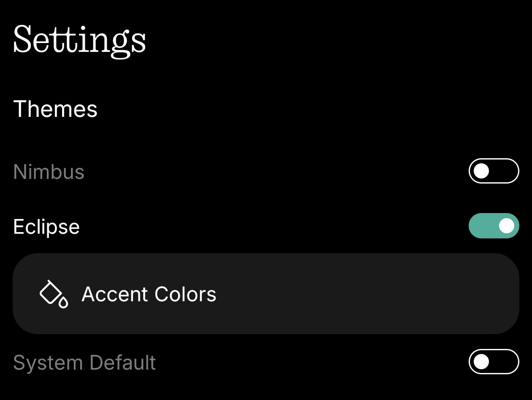
Task: Expand the Accent Colors panel under Eclipse
Action: [x=266, y=294]
